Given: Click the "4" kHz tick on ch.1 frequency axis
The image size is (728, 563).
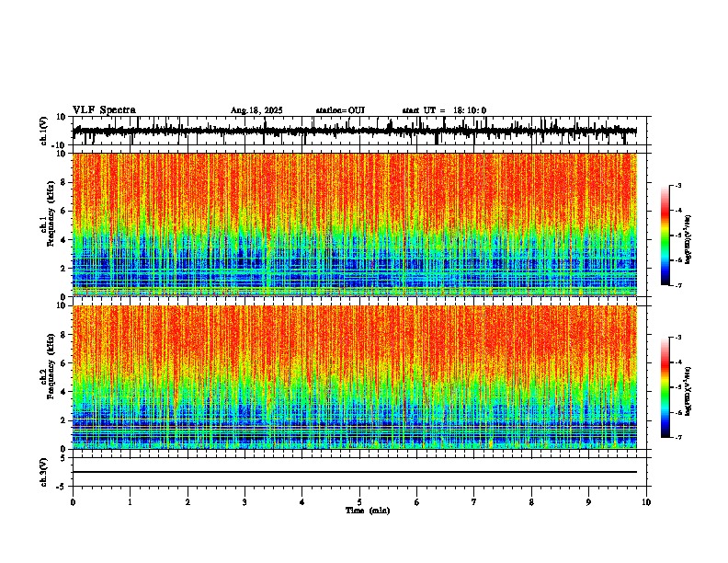Looking at the screenshot, I should coord(63,240).
